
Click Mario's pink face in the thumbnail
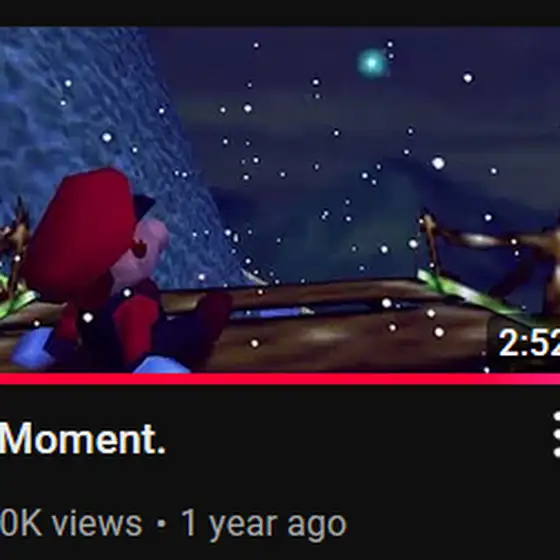(148, 246)
